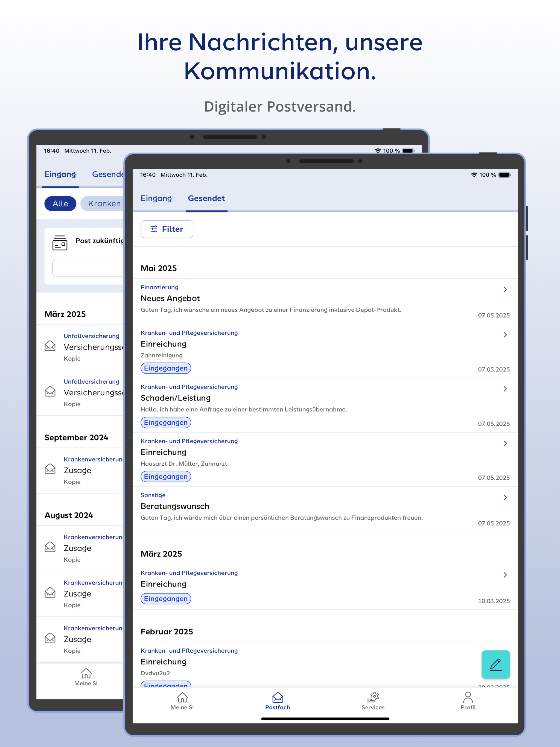560x747 pixels.
Task: Open the 10.03.2025 Einreichung chevron
Action: tap(505, 575)
